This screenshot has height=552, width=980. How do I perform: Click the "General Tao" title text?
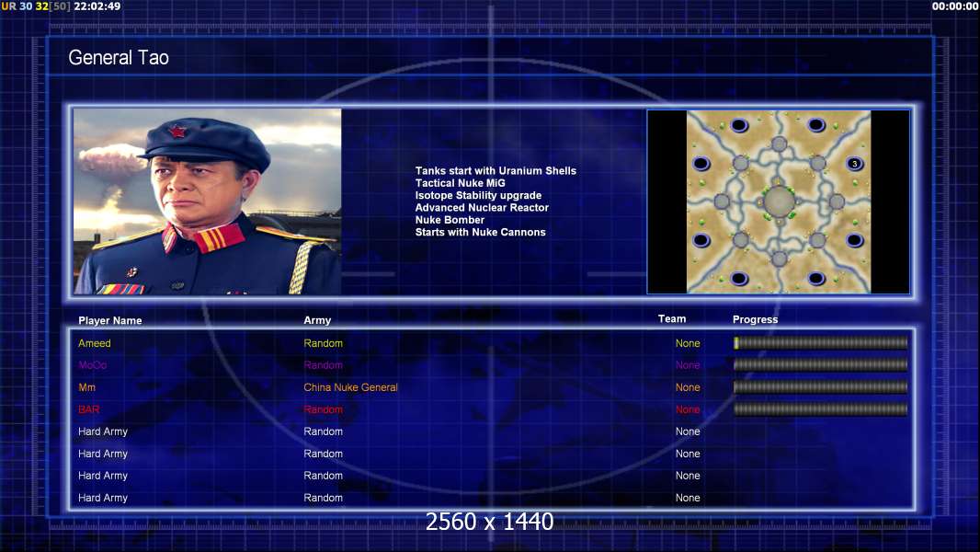(x=119, y=58)
